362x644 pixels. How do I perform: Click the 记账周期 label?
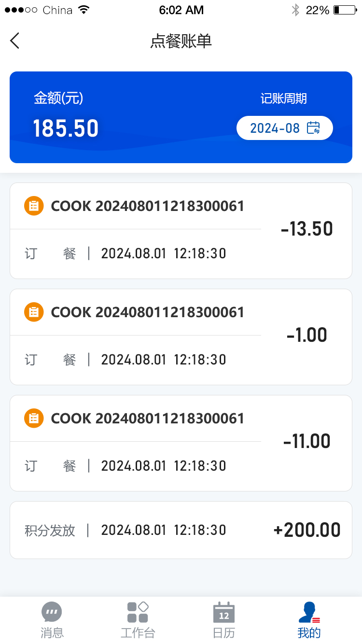[x=283, y=99]
